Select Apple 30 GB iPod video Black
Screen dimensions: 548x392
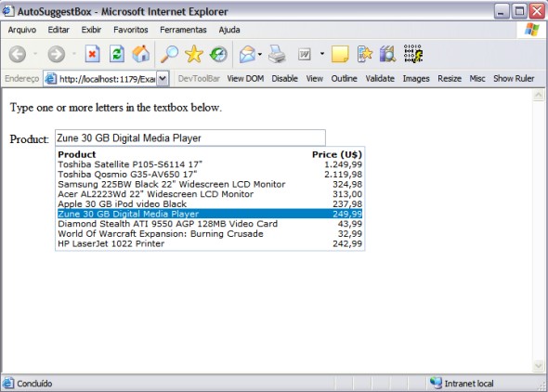tap(210, 203)
